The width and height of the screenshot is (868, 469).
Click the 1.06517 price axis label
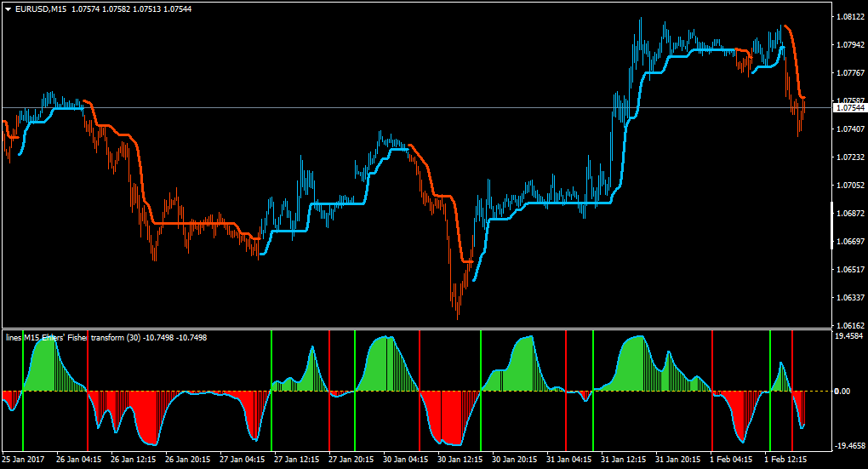coord(850,270)
